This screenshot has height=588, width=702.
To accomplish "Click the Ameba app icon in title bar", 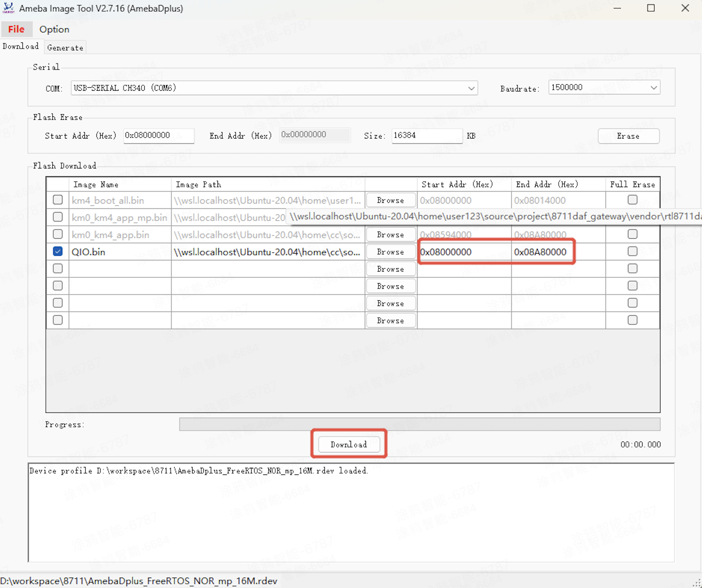I will click(x=8, y=8).
